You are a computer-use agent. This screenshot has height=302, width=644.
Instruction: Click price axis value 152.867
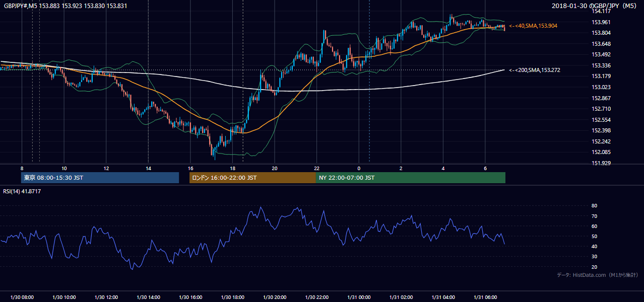(x=601, y=98)
